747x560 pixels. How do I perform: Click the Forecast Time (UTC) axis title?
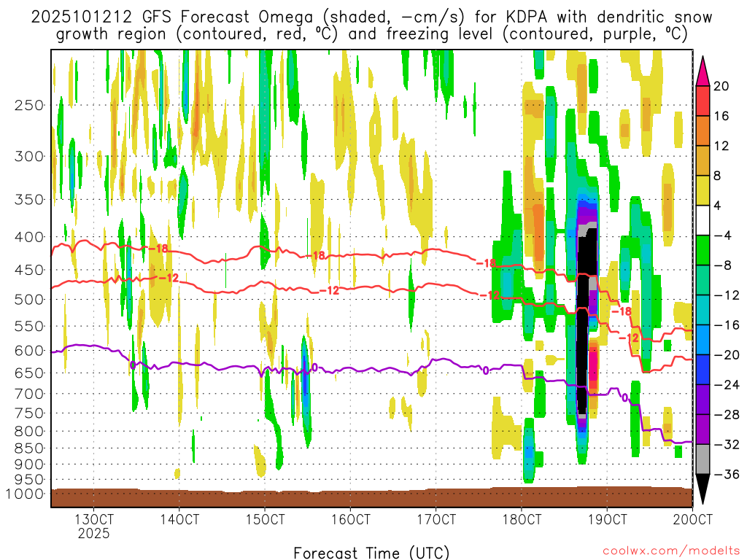coord(371,552)
